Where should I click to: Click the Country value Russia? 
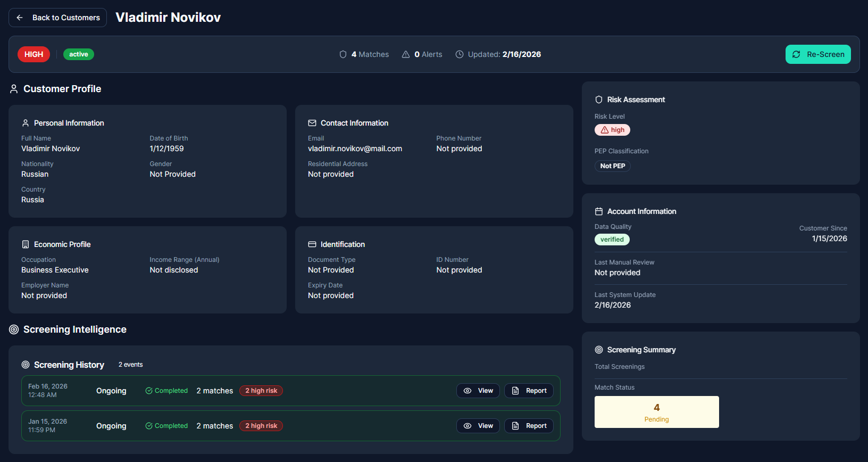coord(32,200)
